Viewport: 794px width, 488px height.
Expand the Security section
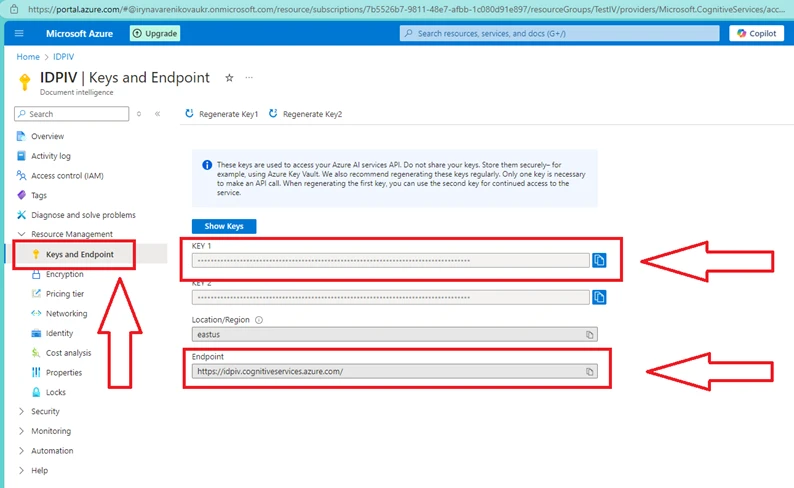21,411
